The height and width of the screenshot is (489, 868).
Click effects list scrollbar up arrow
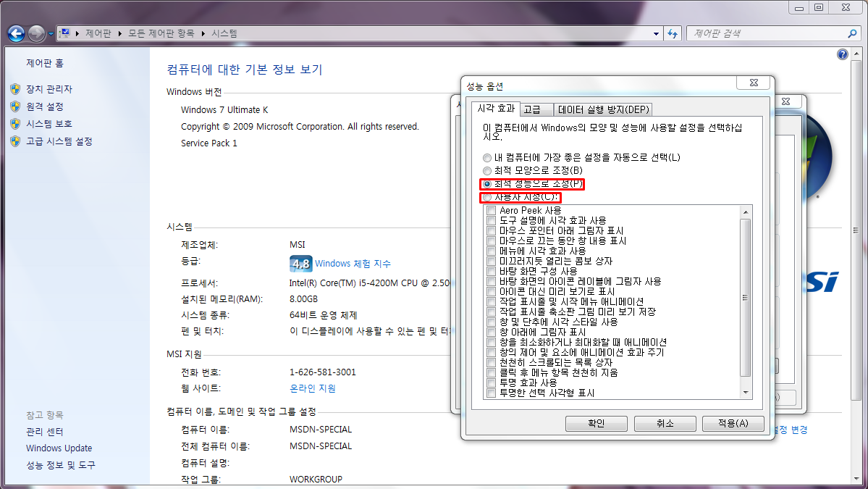(x=746, y=212)
